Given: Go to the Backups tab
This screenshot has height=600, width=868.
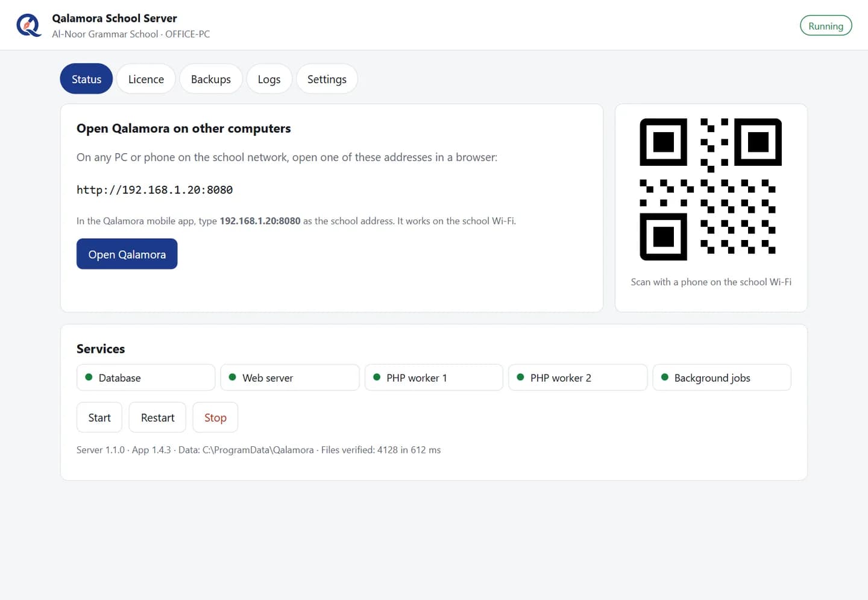Looking at the screenshot, I should coord(211,79).
